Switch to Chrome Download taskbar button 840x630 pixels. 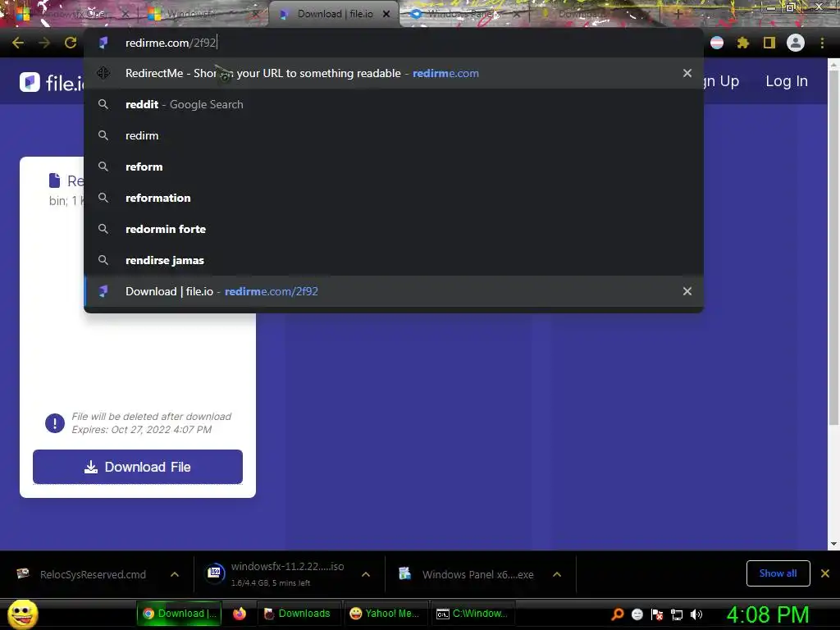(180, 614)
